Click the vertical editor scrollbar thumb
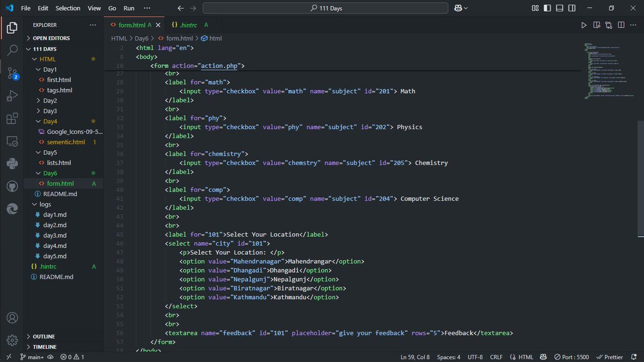 [641, 178]
